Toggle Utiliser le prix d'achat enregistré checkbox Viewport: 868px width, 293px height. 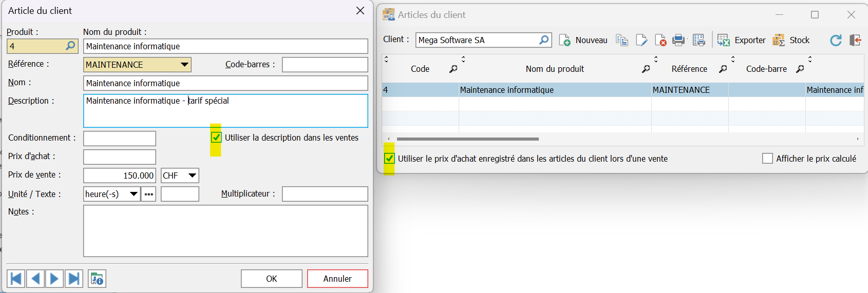tap(389, 159)
